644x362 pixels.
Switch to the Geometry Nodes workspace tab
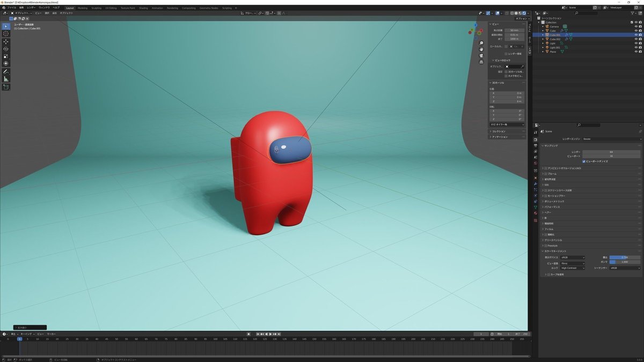coord(209,8)
